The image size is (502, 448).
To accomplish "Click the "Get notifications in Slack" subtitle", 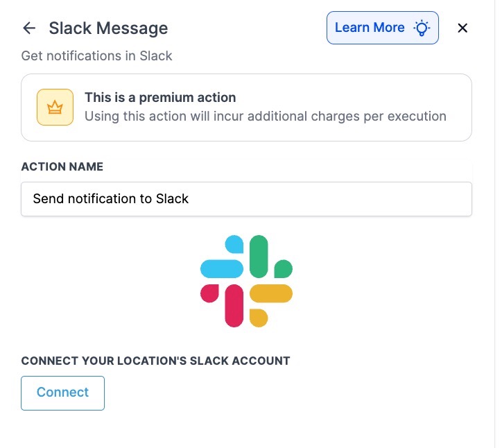I will click(x=97, y=55).
